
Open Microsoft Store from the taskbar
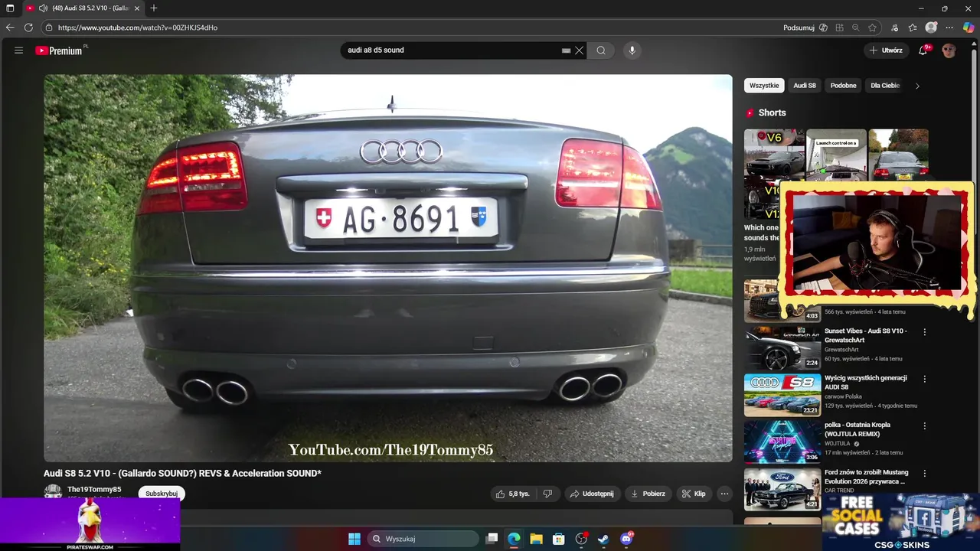pyautogui.click(x=559, y=539)
